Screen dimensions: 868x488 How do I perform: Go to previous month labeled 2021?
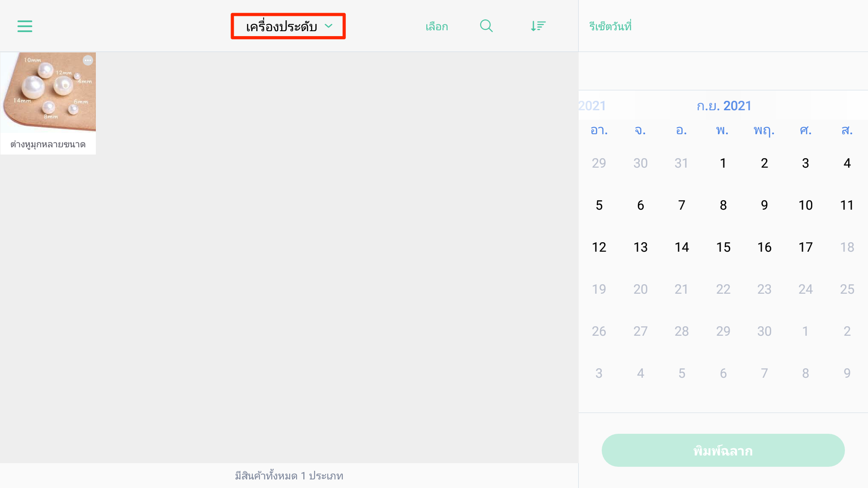(592, 106)
